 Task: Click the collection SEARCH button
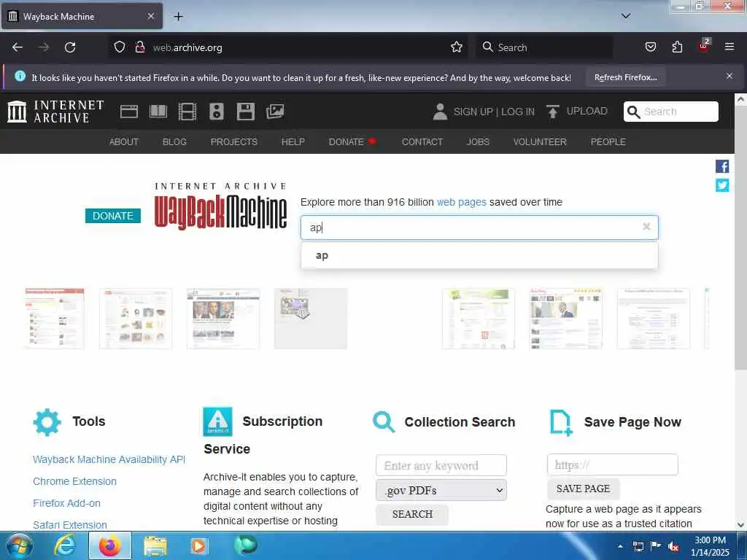pyautogui.click(x=412, y=514)
